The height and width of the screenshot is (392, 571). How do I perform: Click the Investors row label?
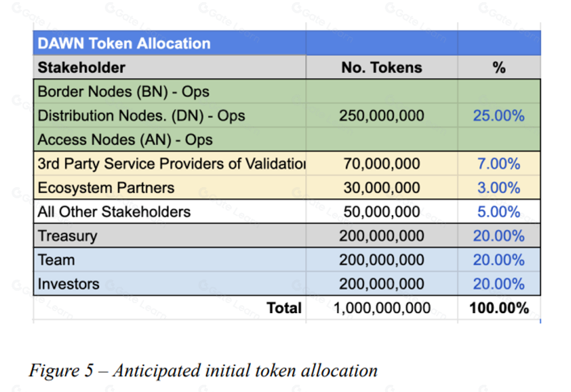click(170, 284)
